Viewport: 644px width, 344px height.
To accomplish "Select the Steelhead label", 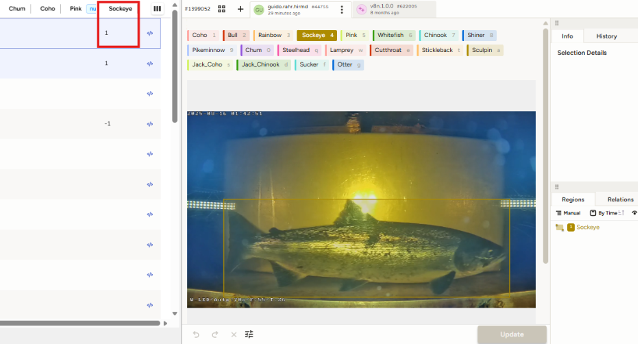I will click(299, 50).
